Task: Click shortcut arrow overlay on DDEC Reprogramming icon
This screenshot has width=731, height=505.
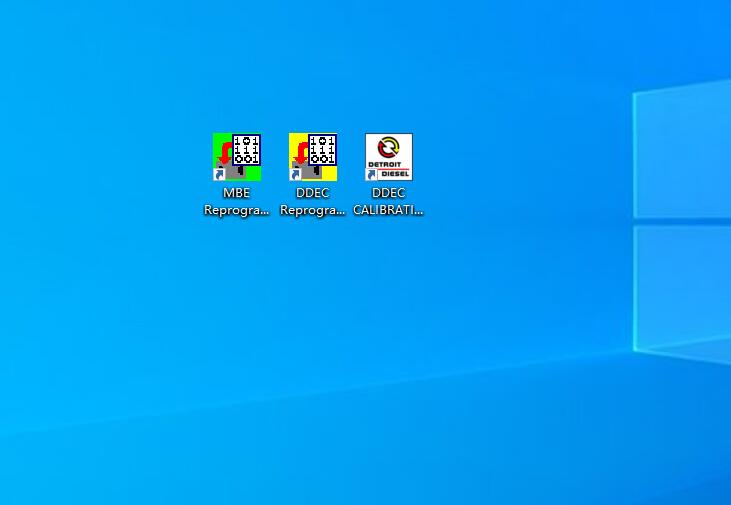Action: coord(295,174)
